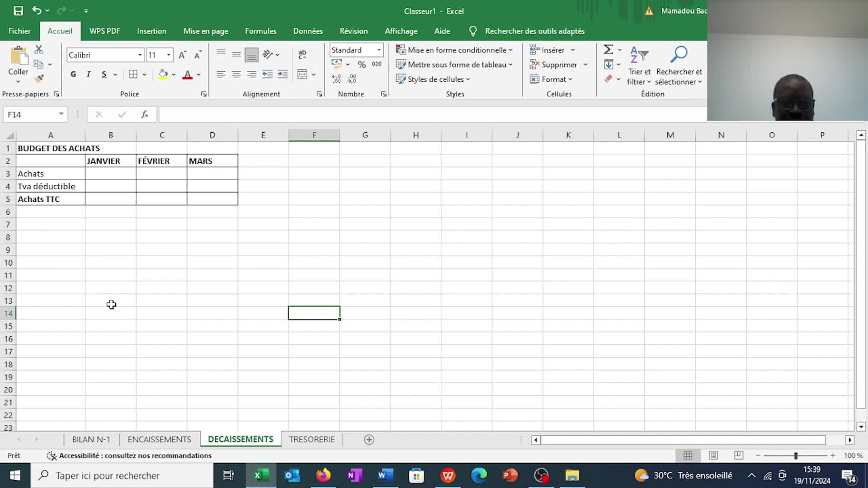Click the Merge and Center cells icon
The width and height of the screenshot is (868, 488).
pyautogui.click(x=302, y=74)
